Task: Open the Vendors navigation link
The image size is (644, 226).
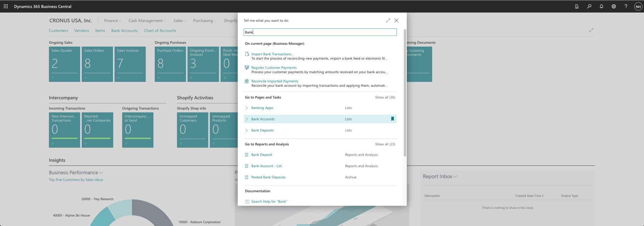Action: pyautogui.click(x=82, y=30)
